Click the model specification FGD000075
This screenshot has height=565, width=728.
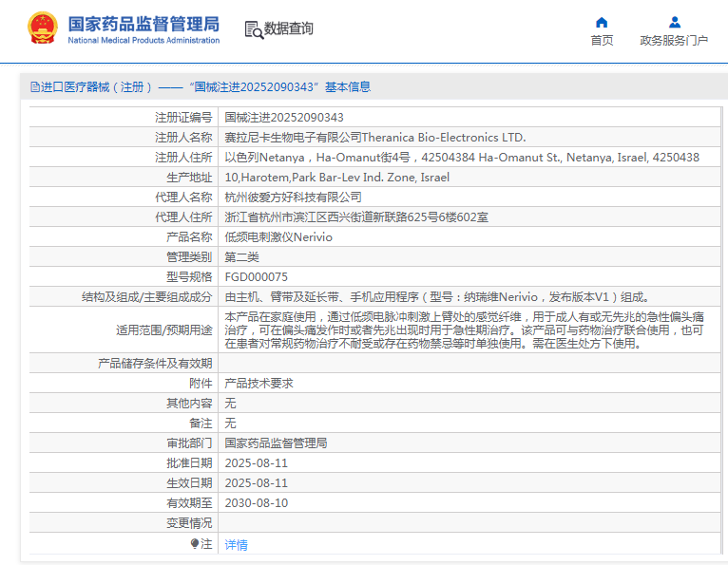pyautogui.click(x=256, y=277)
